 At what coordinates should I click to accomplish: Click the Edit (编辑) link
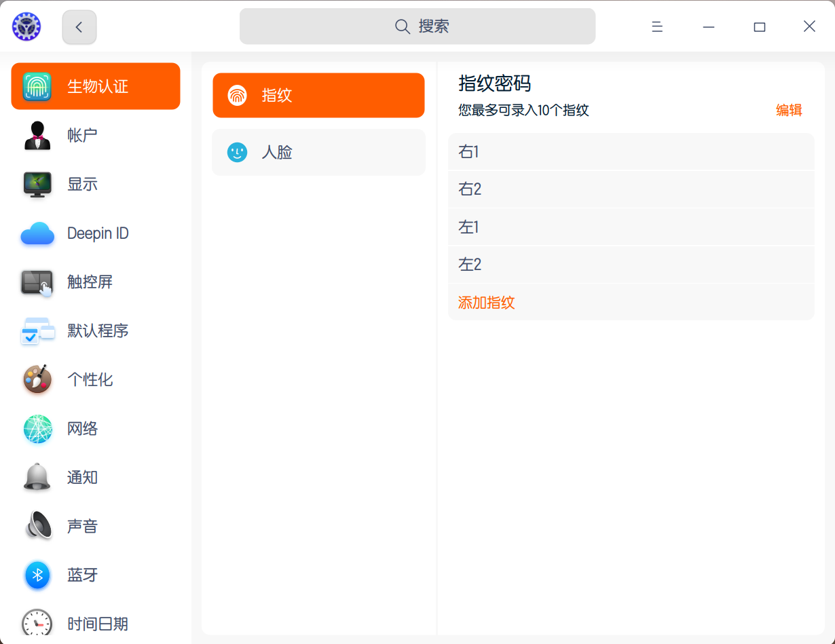789,111
